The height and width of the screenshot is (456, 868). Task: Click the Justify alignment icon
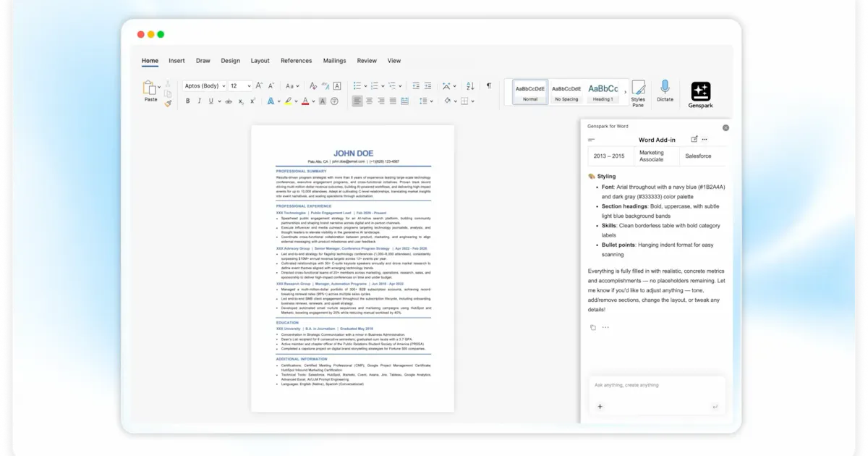[x=393, y=101]
